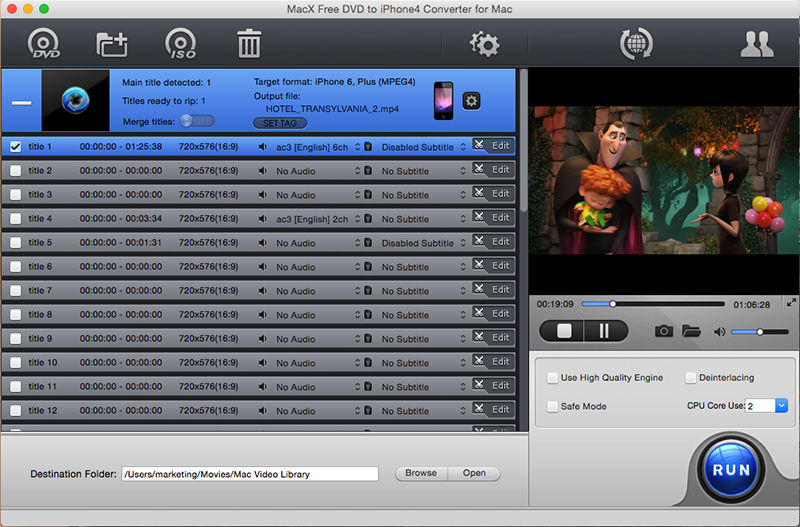The width and height of the screenshot is (800, 527).
Task: Select the title 11 row name
Action: [42, 386]
